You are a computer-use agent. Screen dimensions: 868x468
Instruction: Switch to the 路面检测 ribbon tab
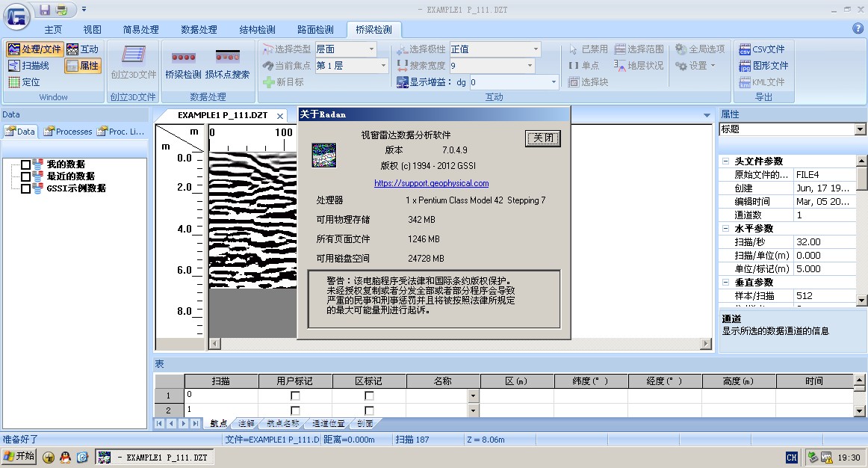click(x=315, y=29)
